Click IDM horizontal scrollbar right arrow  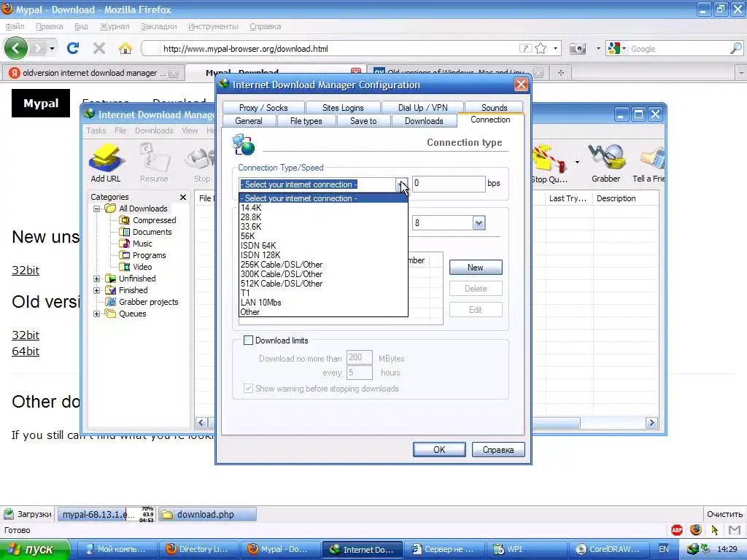coord(651,422)
